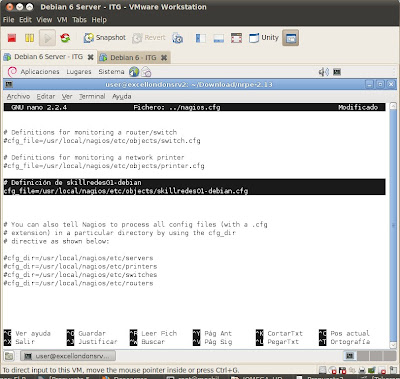
Task: Reset the VM with the red-green arrows icon
Action: (x=65, y=38)
